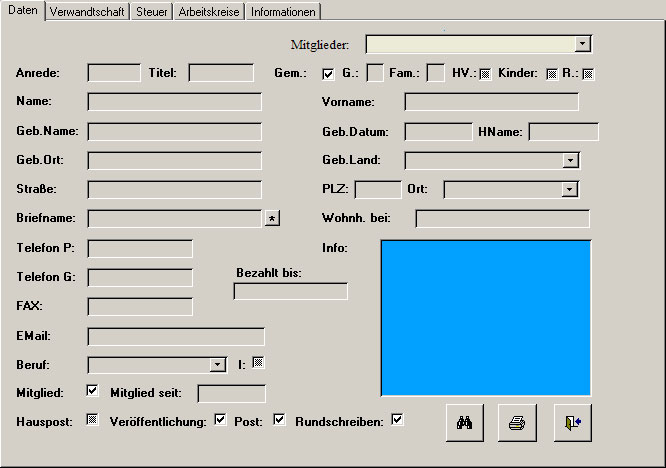This screenshot has width=666, height=468.
Task: Open the Steuer tab
Action: 152,12
